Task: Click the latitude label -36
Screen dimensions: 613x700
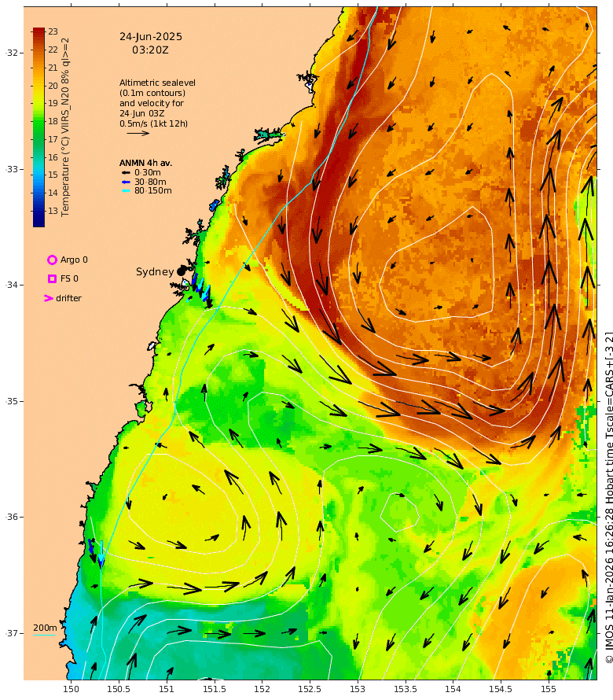Action: pyautogui.click(x=12, y=517)
